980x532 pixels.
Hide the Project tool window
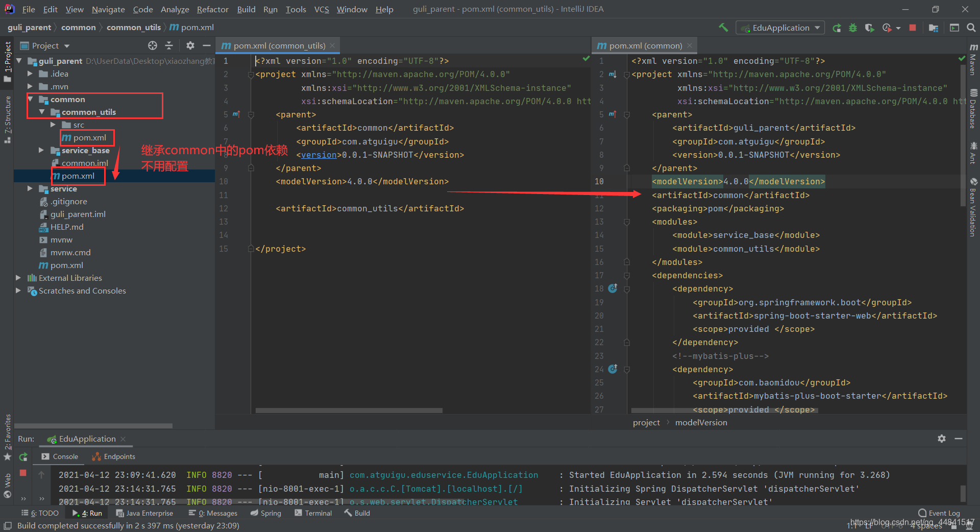[206, 45]
